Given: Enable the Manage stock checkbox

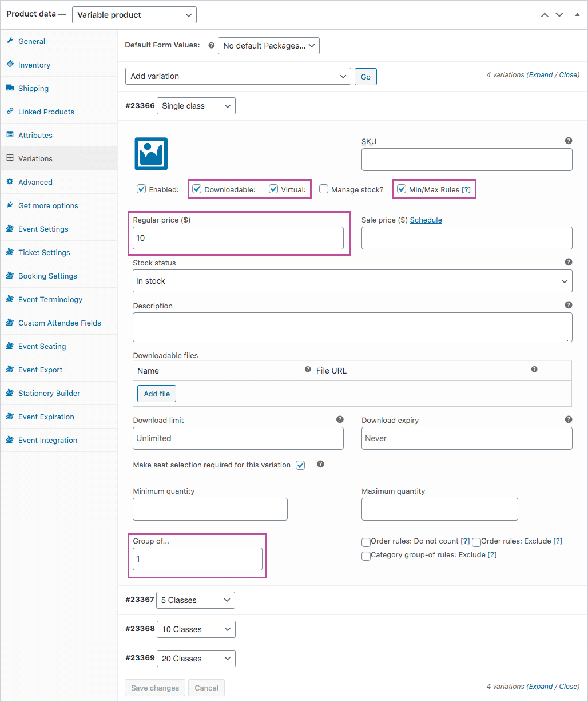Looking at the screenshot, I should click(x=324, y=189).
